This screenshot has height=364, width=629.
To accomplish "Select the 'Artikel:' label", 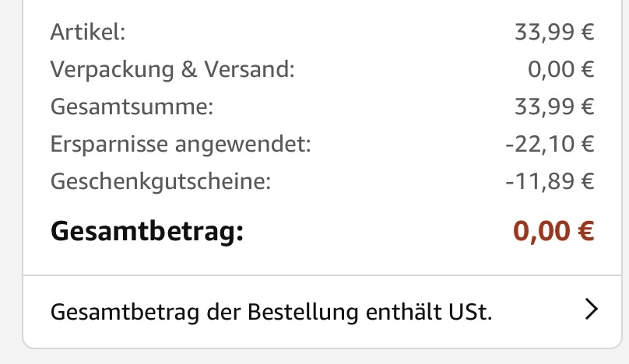I will tap(88, 32).
